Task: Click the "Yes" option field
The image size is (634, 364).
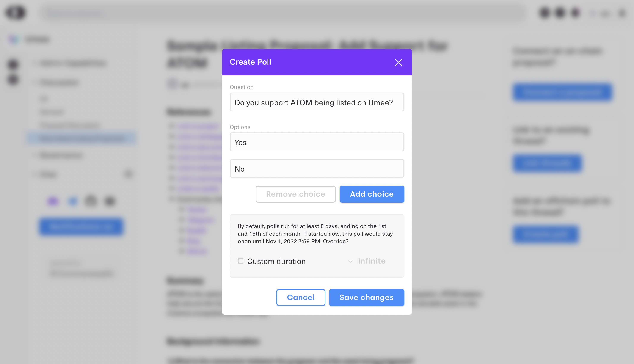Action: coord(317,142)
